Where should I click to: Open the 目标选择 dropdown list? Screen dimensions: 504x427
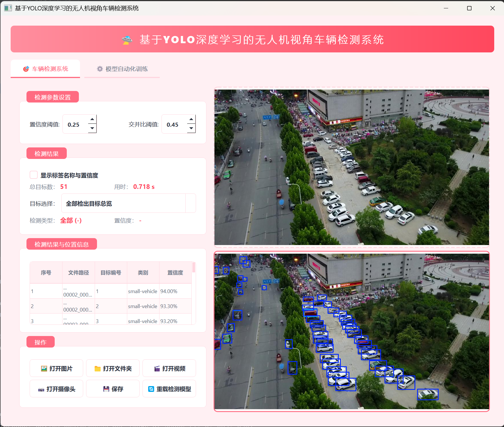pyautogui.click(x=129, y=203)
